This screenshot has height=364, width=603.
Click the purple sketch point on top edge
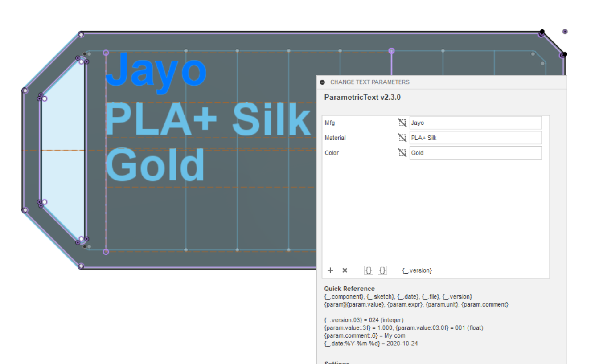pos(391,51)
